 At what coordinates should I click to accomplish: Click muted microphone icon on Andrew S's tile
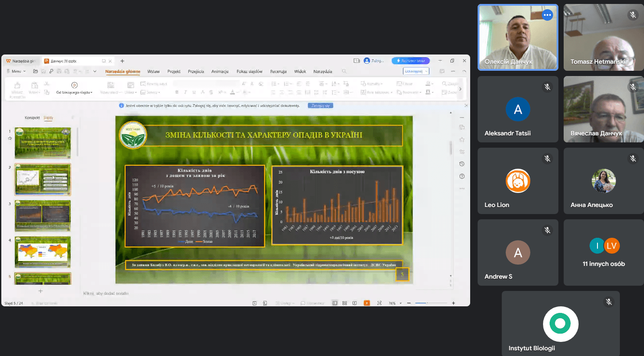[x=547, y=230]
